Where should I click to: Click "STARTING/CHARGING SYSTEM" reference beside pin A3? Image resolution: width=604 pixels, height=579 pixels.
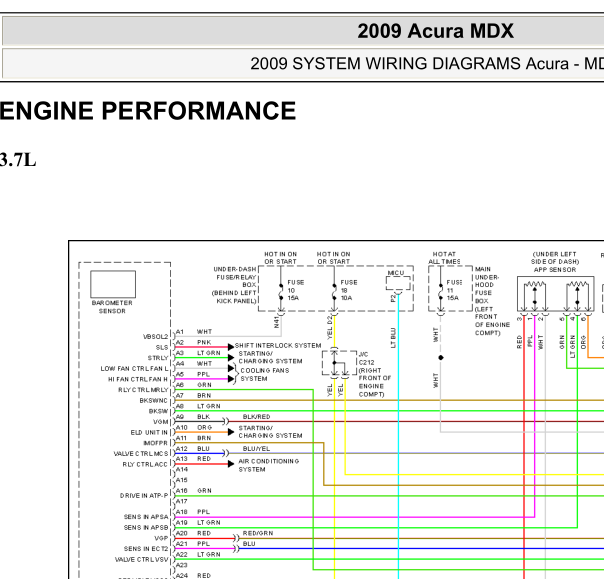(270, 357)
